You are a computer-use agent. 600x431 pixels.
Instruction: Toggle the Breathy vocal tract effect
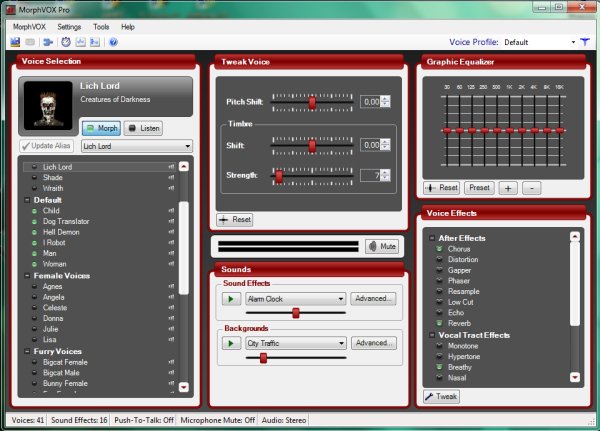tap(440, 367)
